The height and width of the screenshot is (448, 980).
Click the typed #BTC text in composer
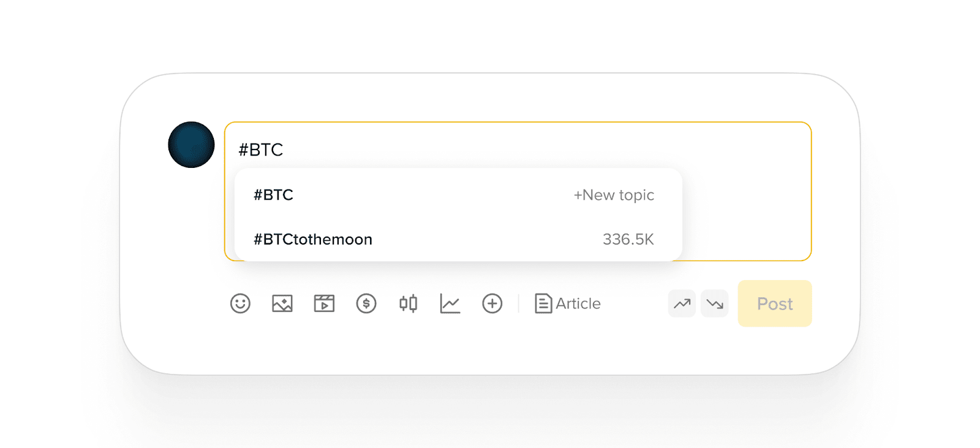tap(261, 150)
